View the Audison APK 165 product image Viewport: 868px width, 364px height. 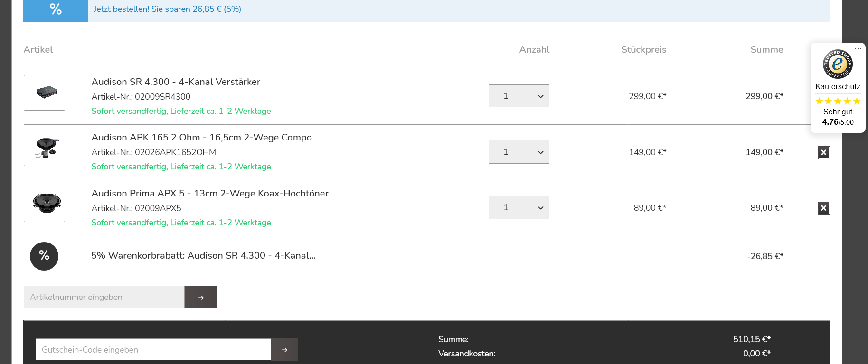pyautogui.click(x=45, y=148)
